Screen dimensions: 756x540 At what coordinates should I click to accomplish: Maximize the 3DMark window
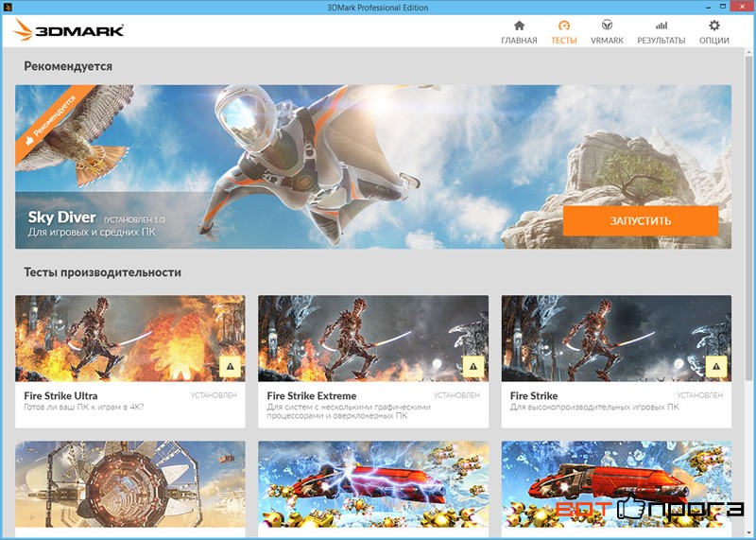tap(722, 7)
